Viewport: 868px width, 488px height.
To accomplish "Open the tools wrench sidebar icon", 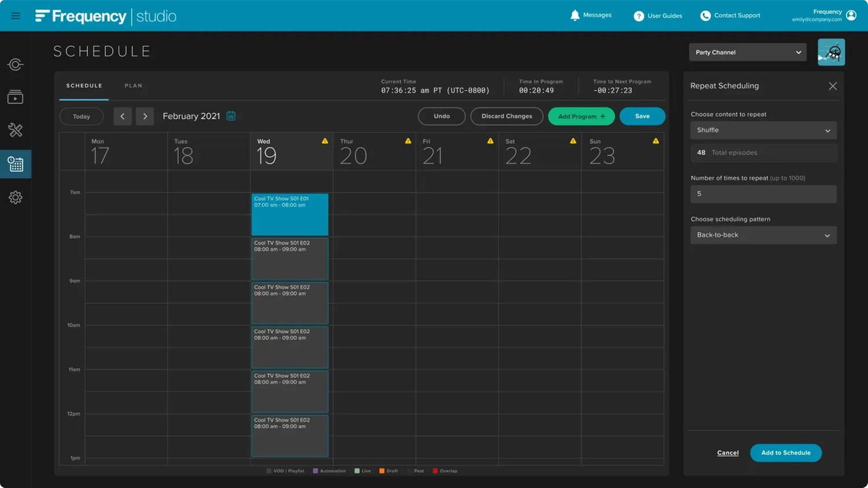I will pyautogui.click(x=16, y=130).
